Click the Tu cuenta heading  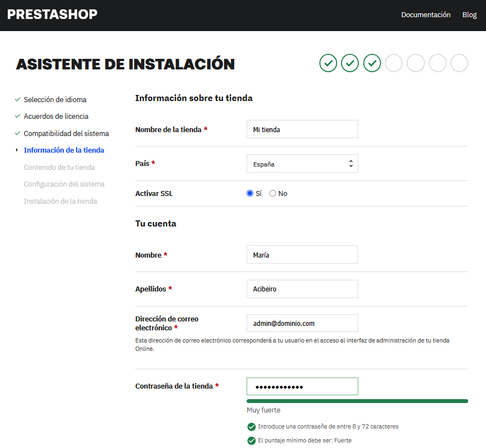click(x=156, y=224)
